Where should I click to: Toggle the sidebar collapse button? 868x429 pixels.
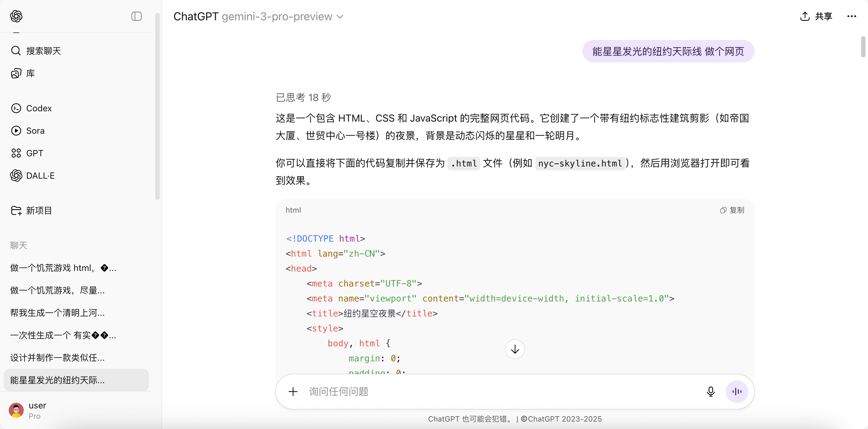(x=137, y=16)
